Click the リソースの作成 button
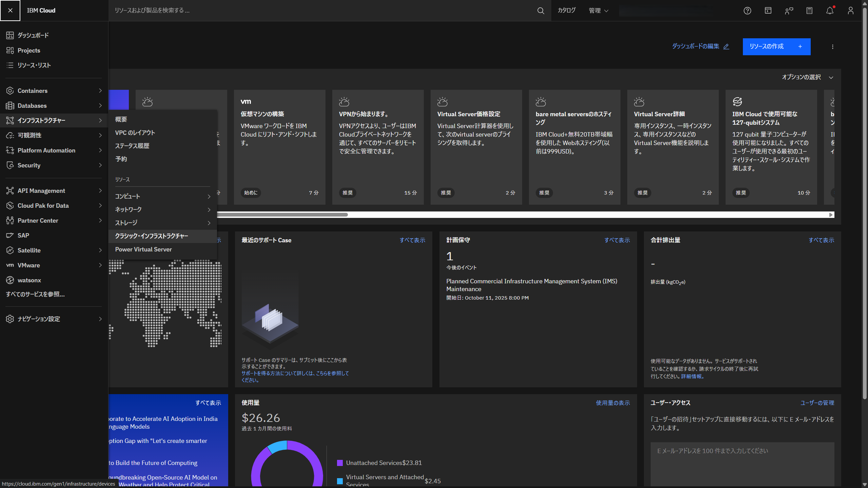Viewport: 868px width, 488px height. (776, 47)
